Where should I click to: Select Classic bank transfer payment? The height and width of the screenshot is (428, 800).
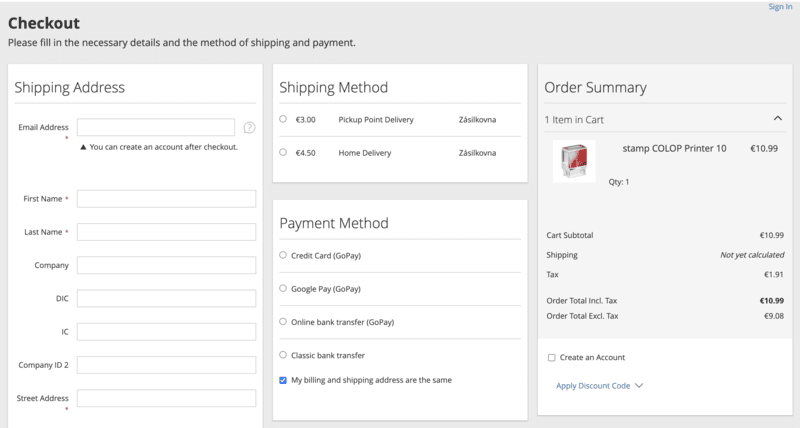click(284, 355)
